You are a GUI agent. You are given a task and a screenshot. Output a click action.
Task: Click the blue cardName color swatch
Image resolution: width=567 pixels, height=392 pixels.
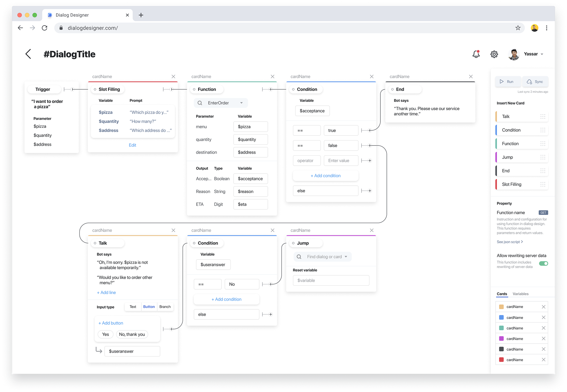click(x=501, y=317)
